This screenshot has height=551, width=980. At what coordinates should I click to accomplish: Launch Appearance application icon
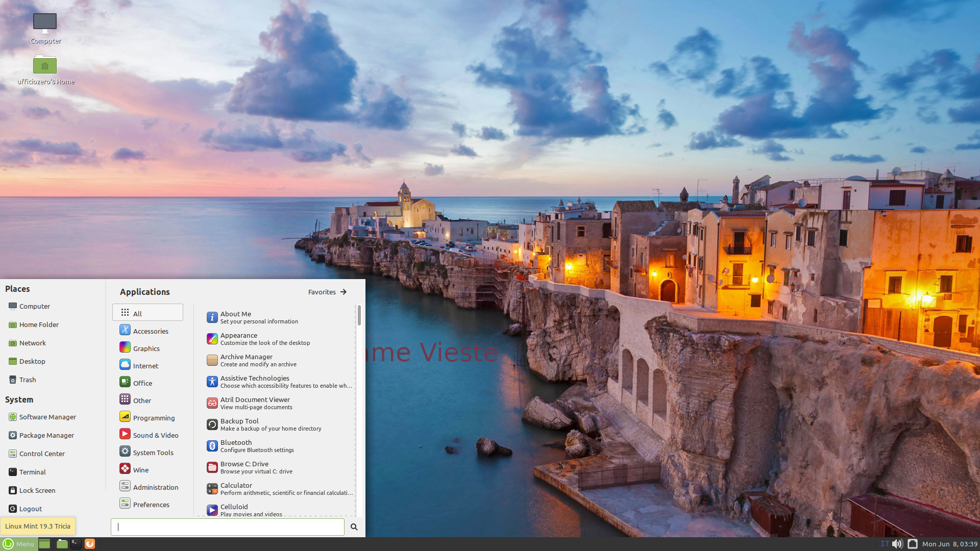212,339
